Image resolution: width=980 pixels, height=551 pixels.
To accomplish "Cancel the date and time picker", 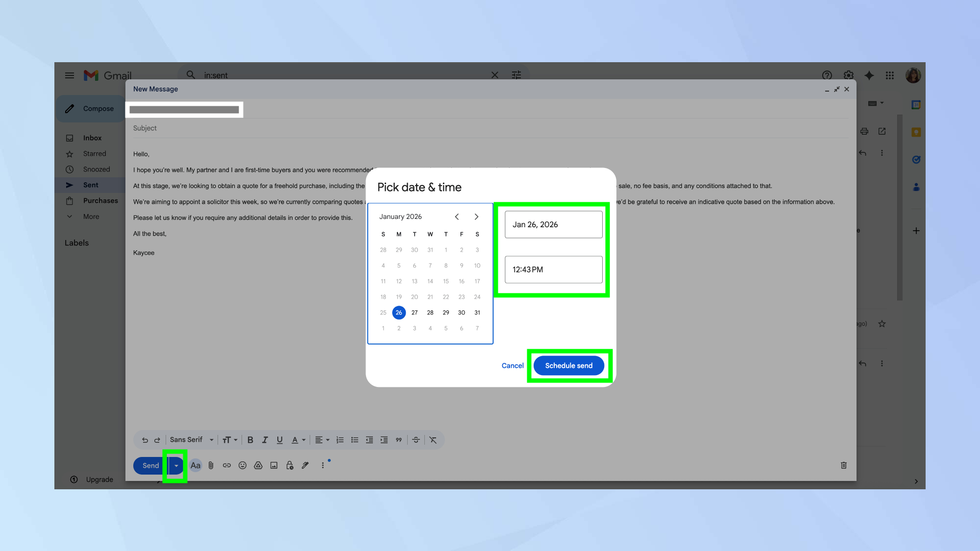I will click(513, 365).
